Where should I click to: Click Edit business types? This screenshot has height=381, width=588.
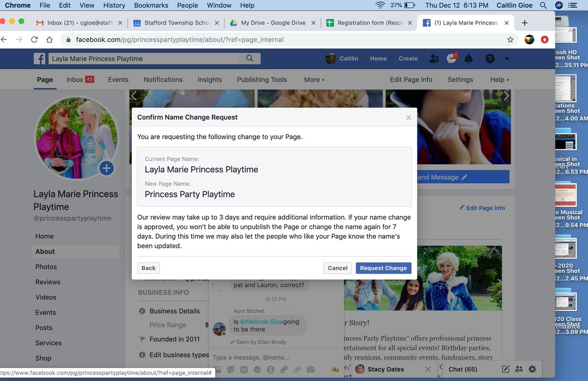coord(179,355)
